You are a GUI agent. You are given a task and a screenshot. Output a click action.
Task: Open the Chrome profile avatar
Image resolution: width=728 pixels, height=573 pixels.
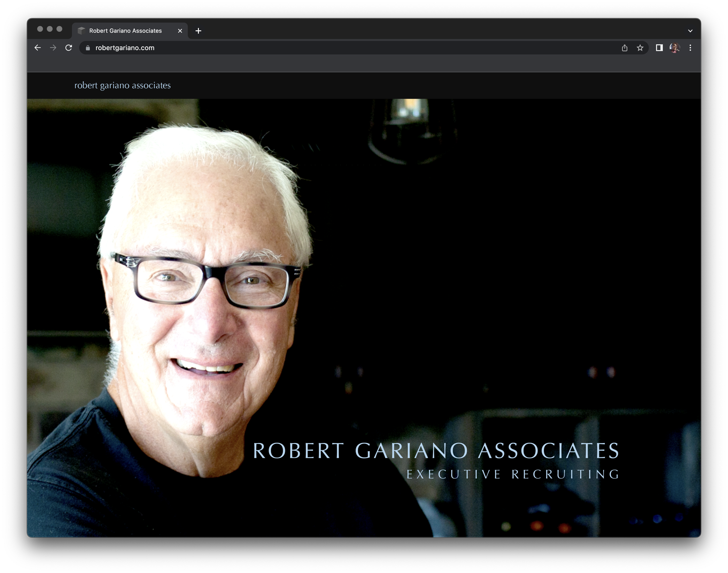click(674, 48)
